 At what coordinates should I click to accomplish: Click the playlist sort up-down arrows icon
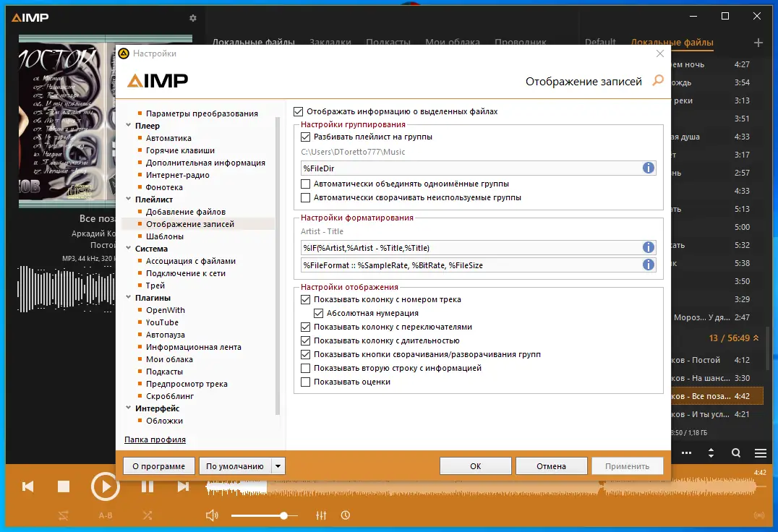point(711,452)
